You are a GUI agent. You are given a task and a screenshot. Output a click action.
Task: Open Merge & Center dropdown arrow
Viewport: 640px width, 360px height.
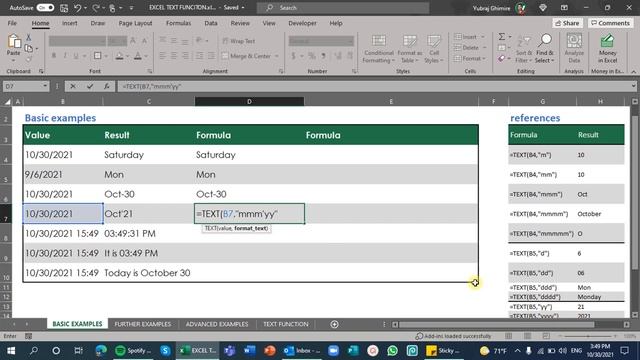[277, 56]
